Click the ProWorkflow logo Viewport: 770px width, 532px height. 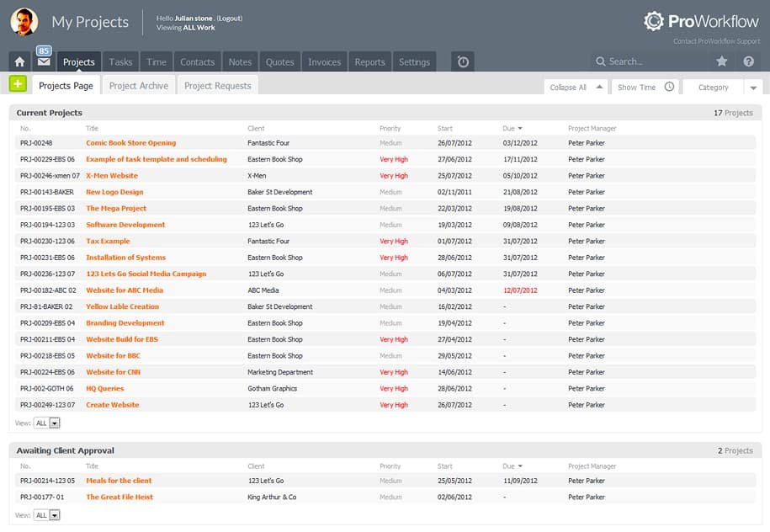(701, 21)
